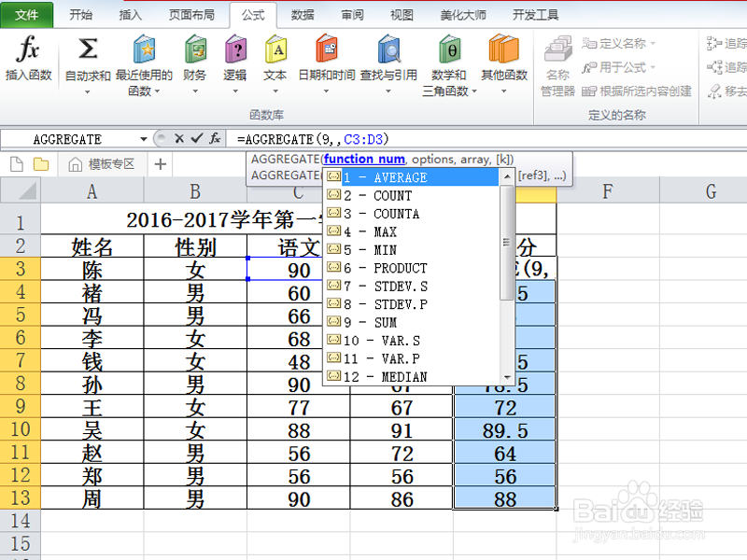The width and height of the screenshot is (747, 560).
Task: Switch to the Data (数据) tab
Action: (x=303, y=15)
